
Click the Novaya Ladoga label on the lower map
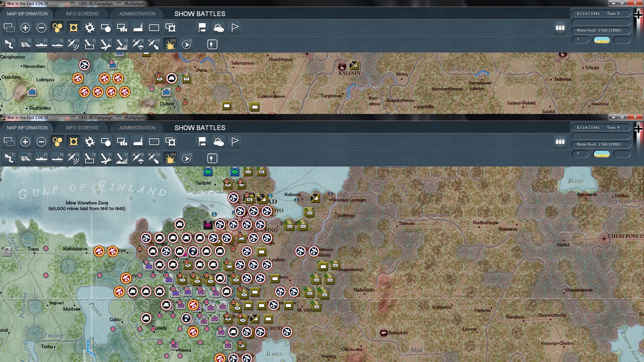348,200
